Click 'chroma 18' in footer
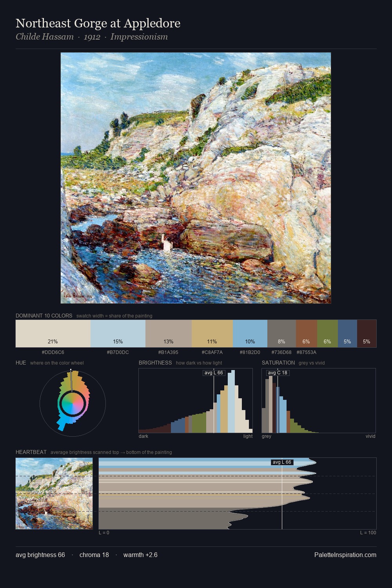The image size is (392, 588). coord(94,555)
